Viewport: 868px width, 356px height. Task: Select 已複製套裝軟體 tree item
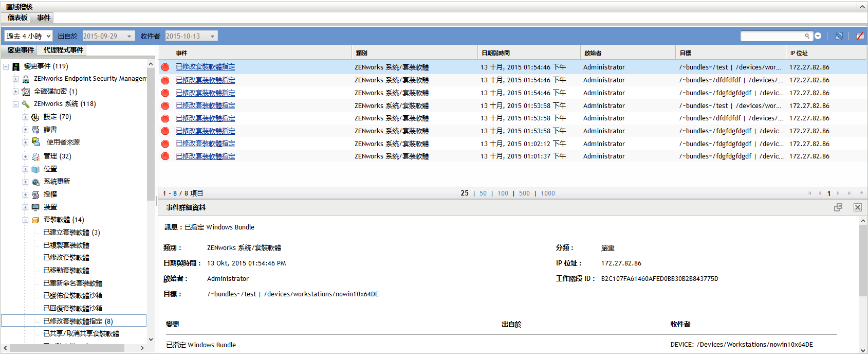(x=66, y=245)
